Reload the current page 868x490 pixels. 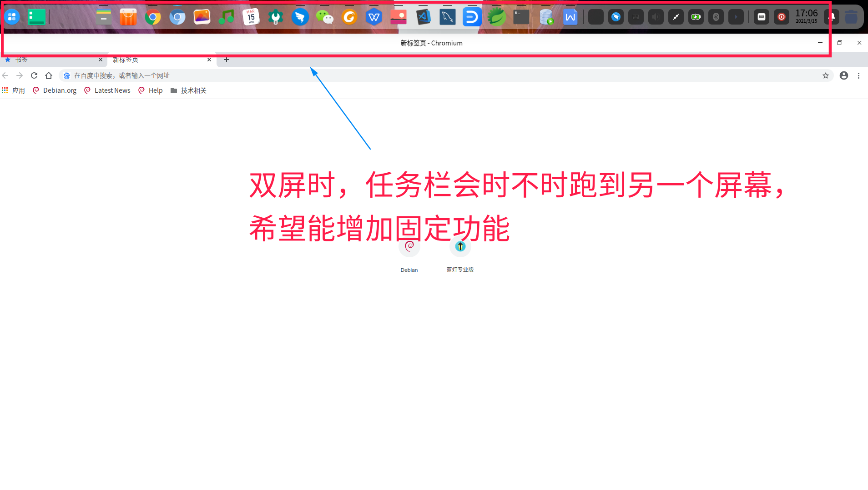[x=34, y=75]
